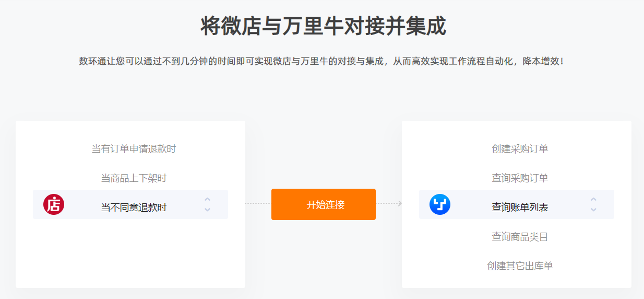
Task: Click the subtitle text about 数环通
Action: coord(321,61)
